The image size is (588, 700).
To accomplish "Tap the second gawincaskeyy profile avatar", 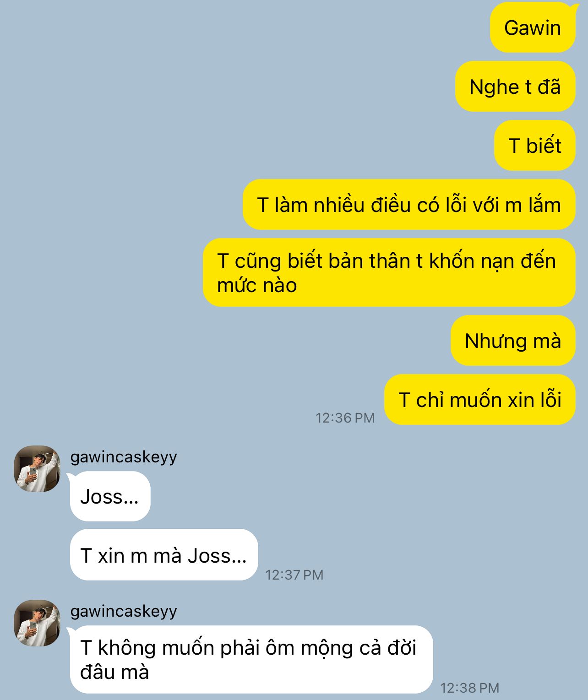I will tap(37, 623).
